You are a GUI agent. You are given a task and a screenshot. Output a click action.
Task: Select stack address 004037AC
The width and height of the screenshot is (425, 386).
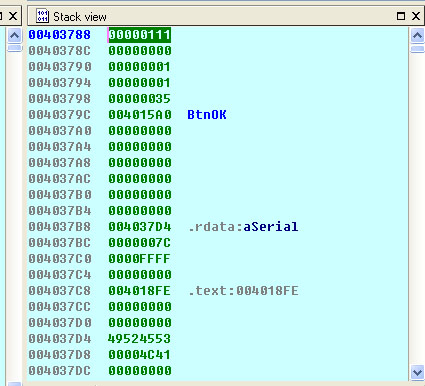coord(59,179)
